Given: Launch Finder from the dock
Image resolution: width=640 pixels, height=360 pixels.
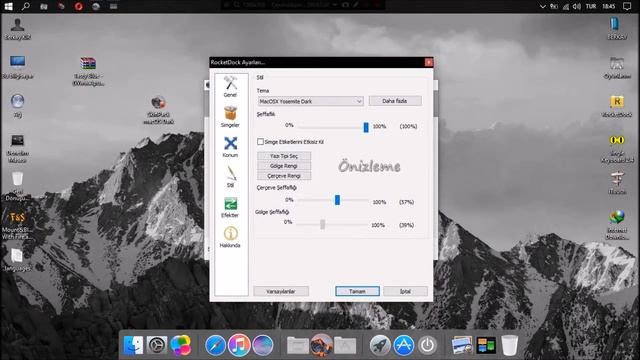Looking at the screenshot, I should pos(133,345).
